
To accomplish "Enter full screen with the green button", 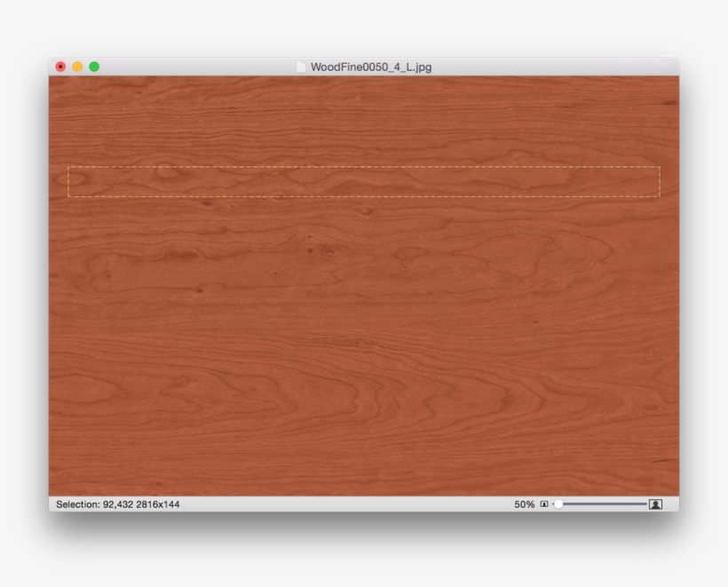I will pos(94,67).
